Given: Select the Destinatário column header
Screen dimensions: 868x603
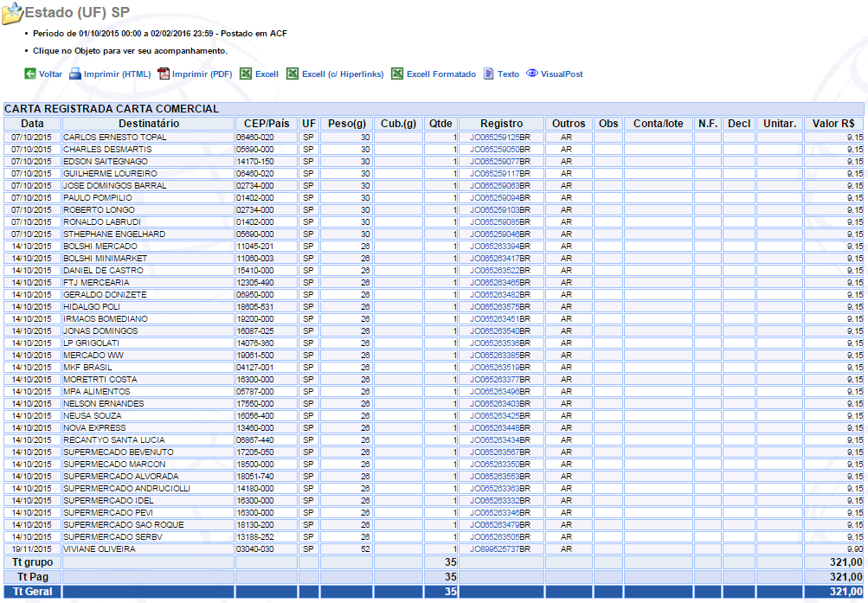Looking at the screenshot, I should coord(148,124).
